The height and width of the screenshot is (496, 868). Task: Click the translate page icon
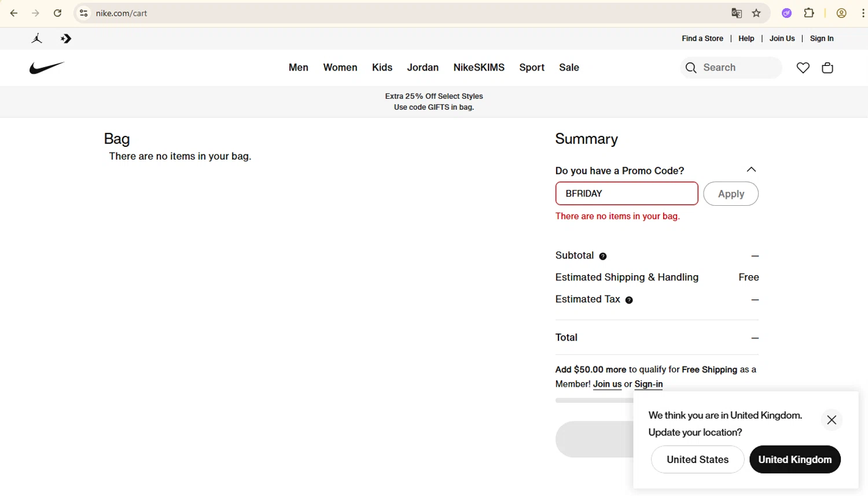737,13
